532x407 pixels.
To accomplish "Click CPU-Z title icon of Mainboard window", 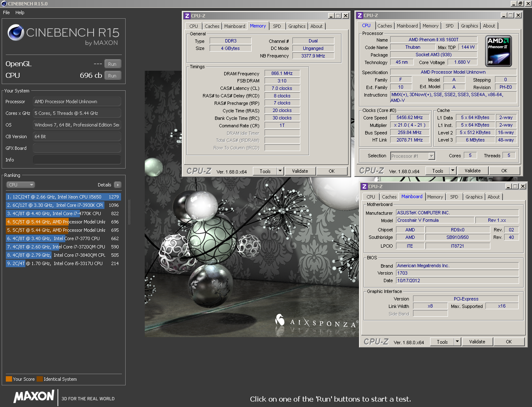I will [364, 186].
